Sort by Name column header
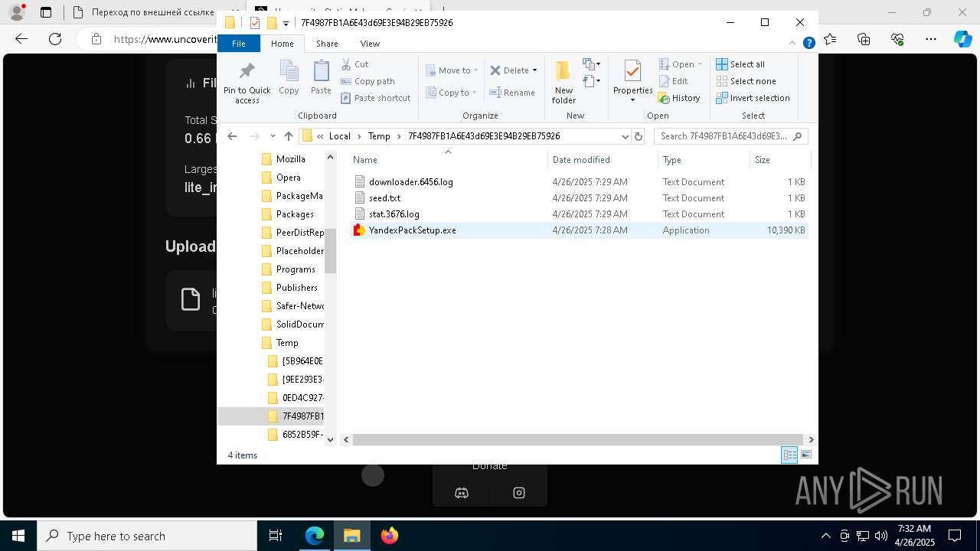The width and height of the screenshot is (980, 551). [x=448, y=160]
